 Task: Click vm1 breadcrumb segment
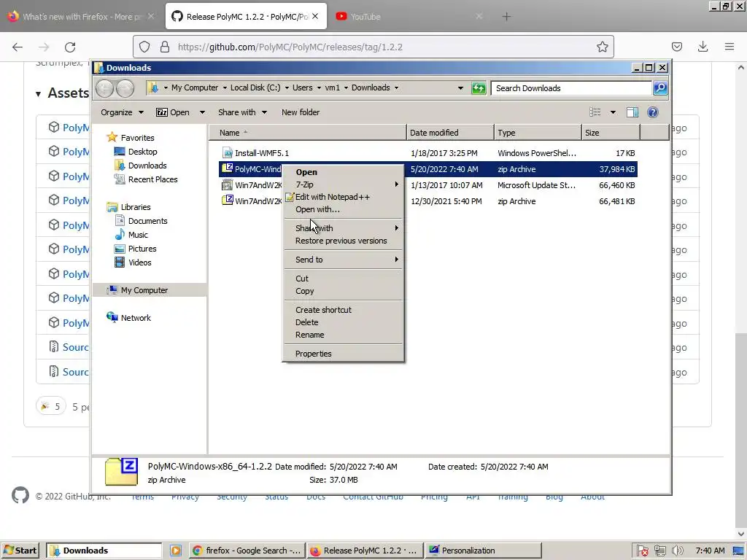[333, 87]
